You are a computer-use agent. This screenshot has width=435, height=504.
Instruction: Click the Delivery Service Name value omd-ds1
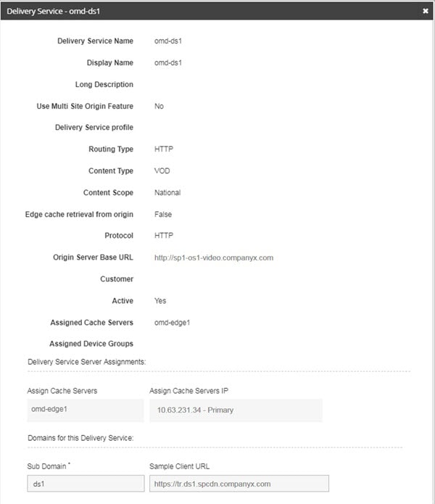[x=168, y=41]
